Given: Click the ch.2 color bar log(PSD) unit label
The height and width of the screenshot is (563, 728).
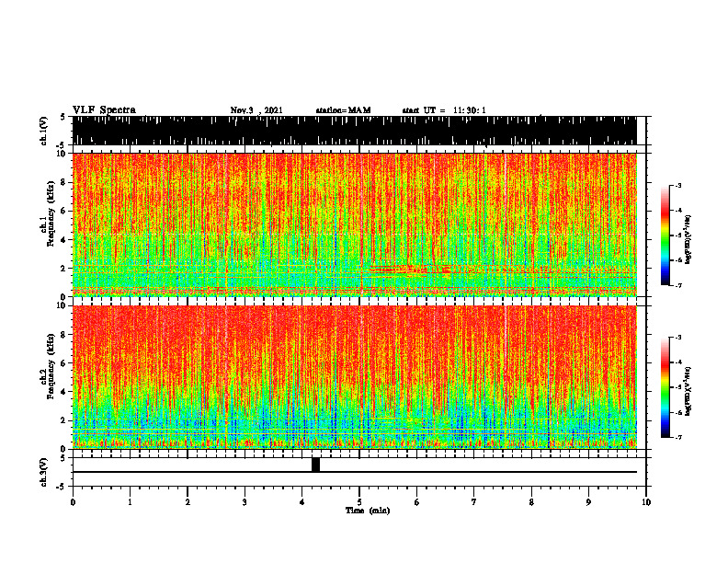Looking at the screenshot, I should (688, 392).
